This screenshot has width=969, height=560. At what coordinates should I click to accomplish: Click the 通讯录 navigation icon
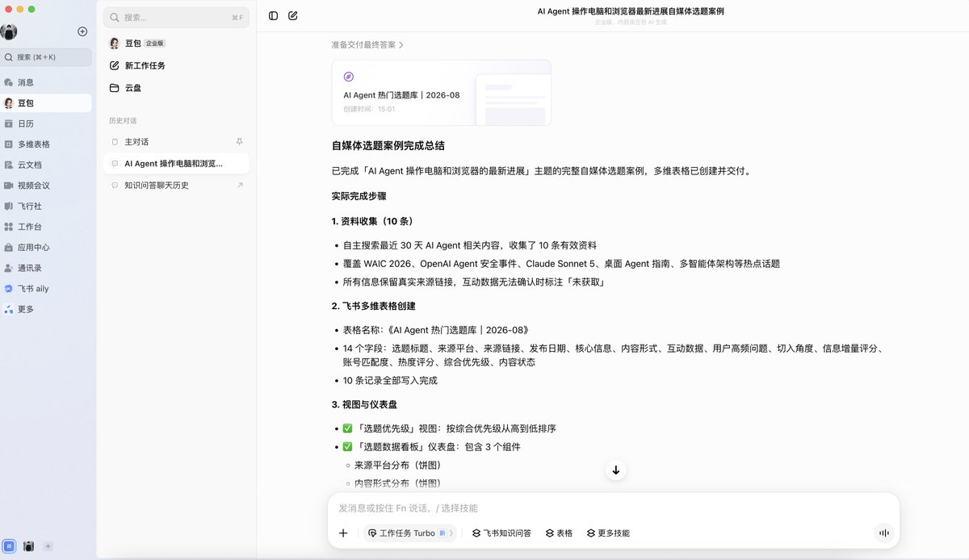pos(9,268)
